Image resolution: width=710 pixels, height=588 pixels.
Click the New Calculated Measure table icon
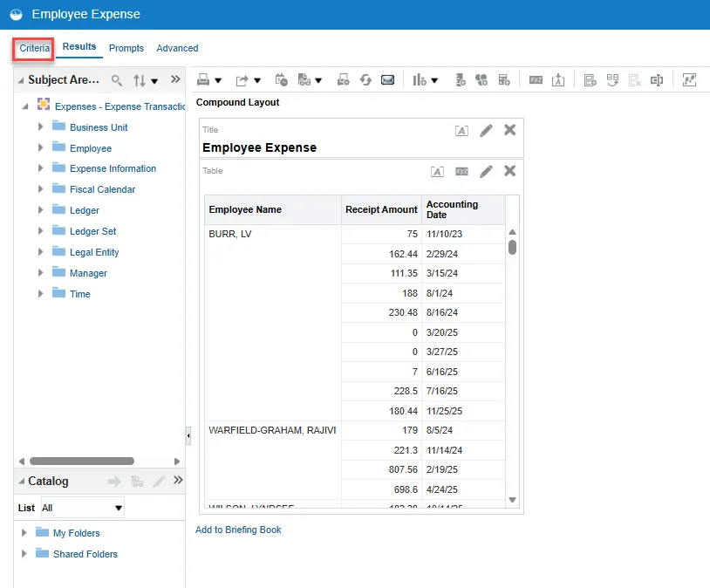point(504,80)
